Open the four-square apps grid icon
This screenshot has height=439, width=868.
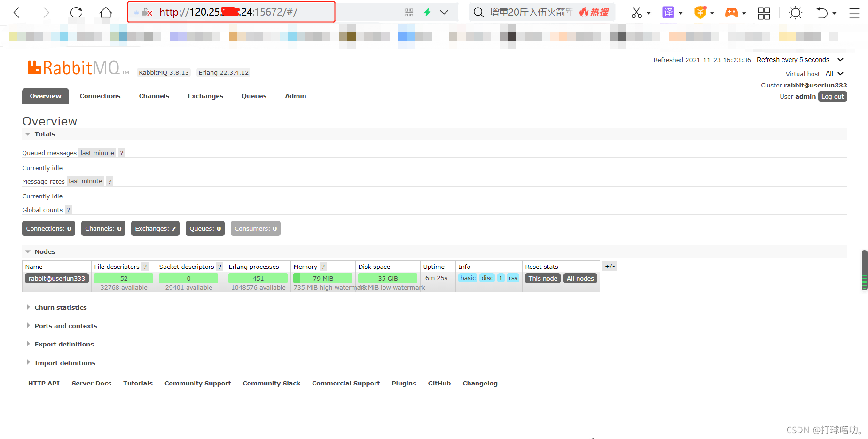point(764,13)
